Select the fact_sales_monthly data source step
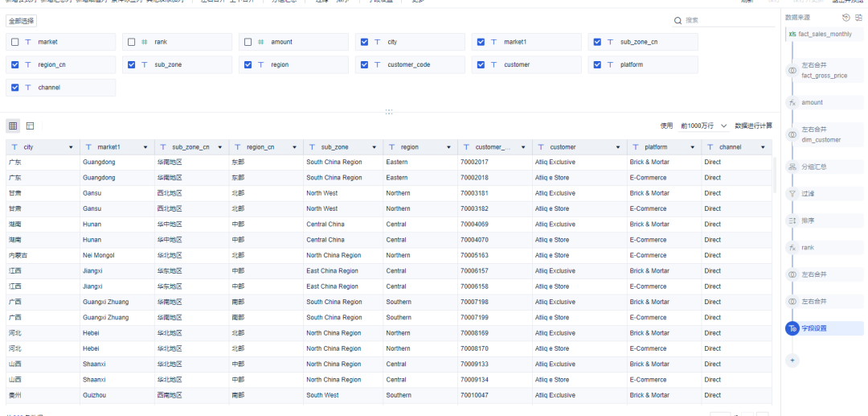The width and height of the screenshot is (868, 416). click(x=825, y=35)
